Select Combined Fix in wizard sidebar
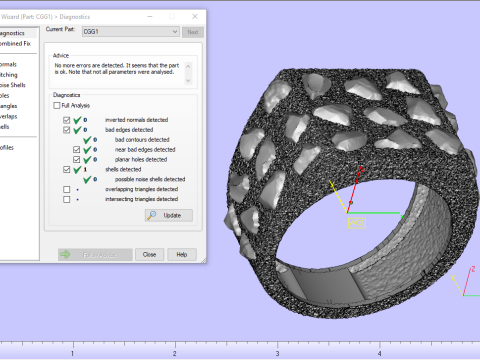The image size is (480, 360). click(x=15, y=44)
